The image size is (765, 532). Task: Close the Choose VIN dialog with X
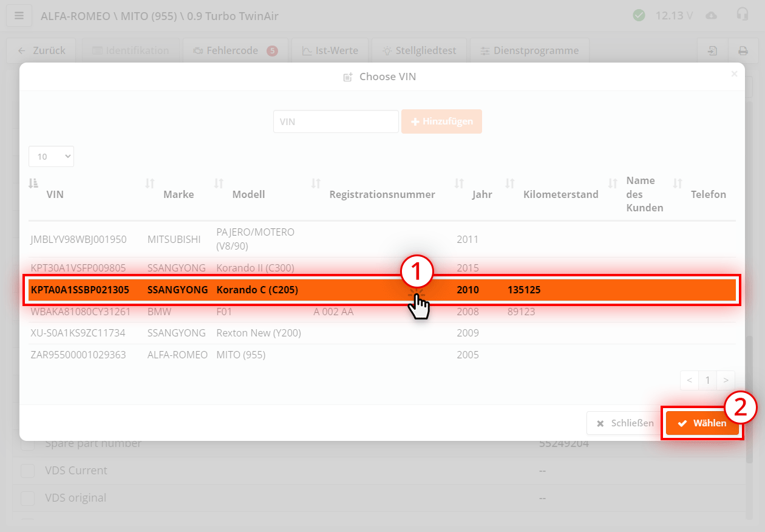734,74
